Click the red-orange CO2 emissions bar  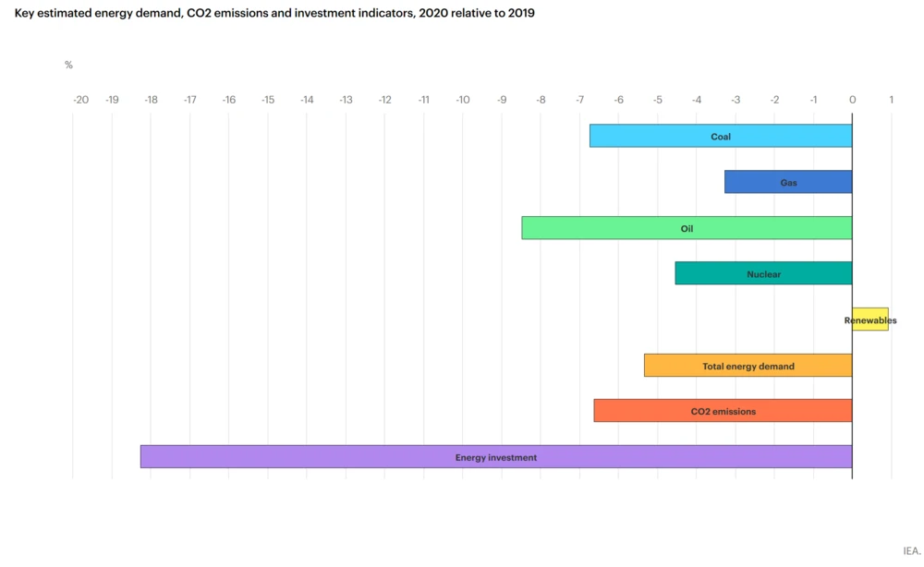click(723, 411)
